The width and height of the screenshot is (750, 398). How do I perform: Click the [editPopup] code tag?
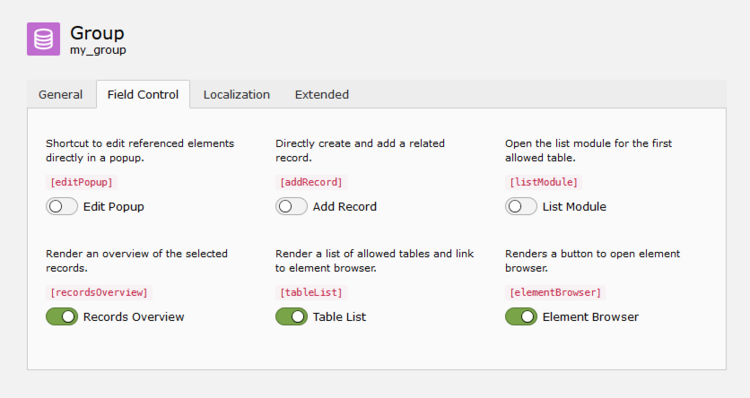pos(82,182)
